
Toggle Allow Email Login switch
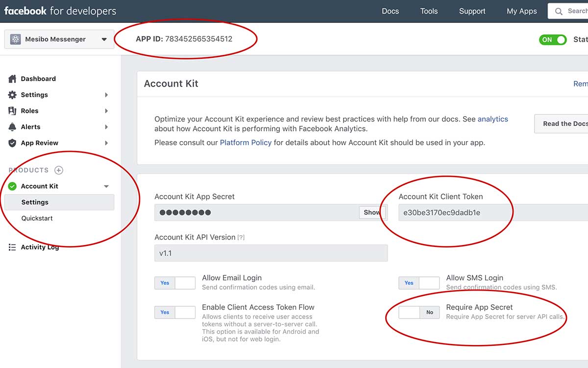coord(175,283)
